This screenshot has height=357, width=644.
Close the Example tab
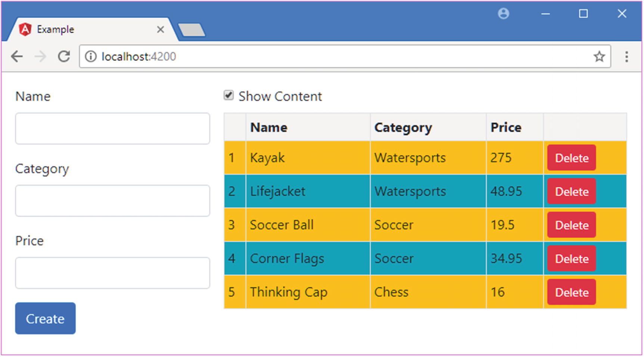pyautogui.click(x=161, y=29)
